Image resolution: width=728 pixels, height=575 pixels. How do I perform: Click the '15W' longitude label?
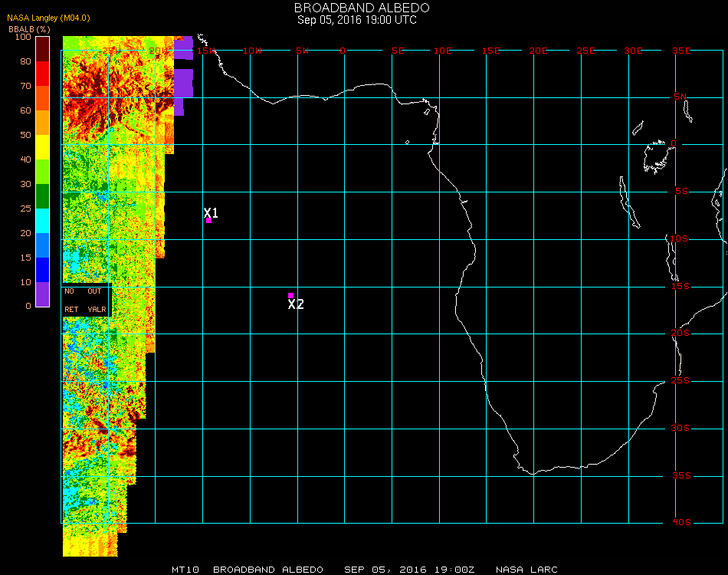pos(206,51)
